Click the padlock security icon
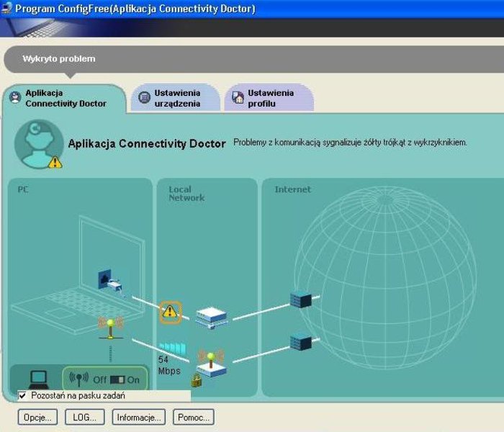504x432 pixels. pos(197,380)
